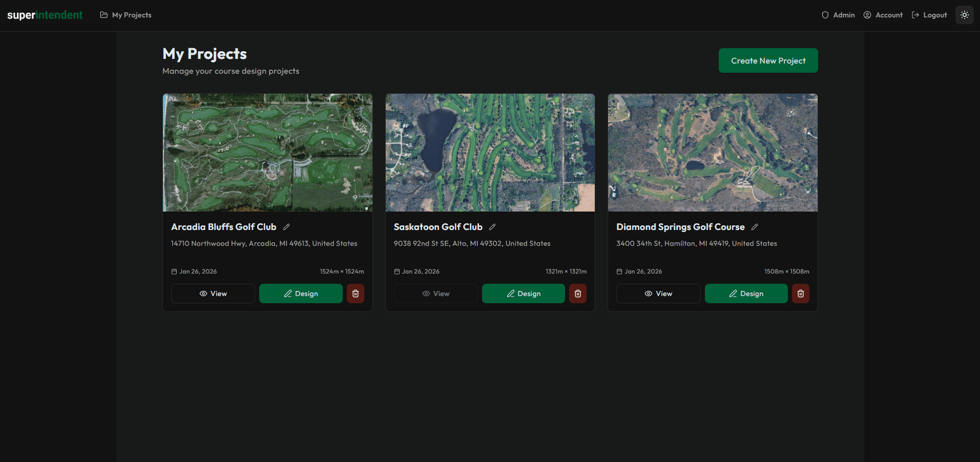The image size is (980, 462).
Task: Open Design mode for Saskatoon Golf Club
Action: pyautogui.click(x=523, y=293)
